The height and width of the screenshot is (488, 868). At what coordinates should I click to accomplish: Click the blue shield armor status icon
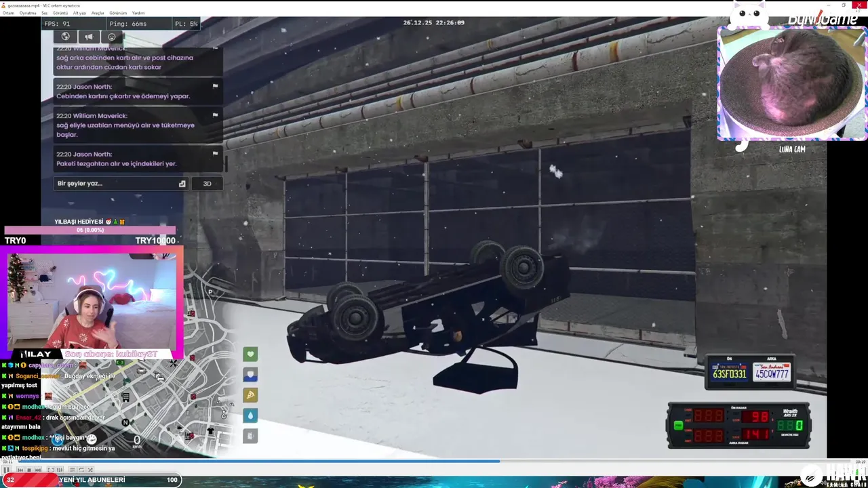point(250,374)
